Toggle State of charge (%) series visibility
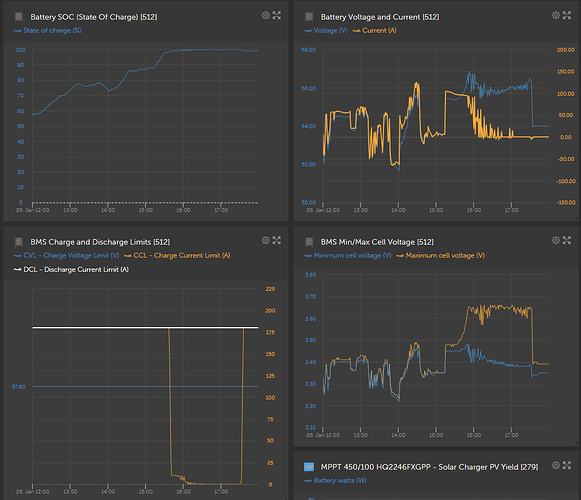The image size is (581, 500). click(48, 30)
